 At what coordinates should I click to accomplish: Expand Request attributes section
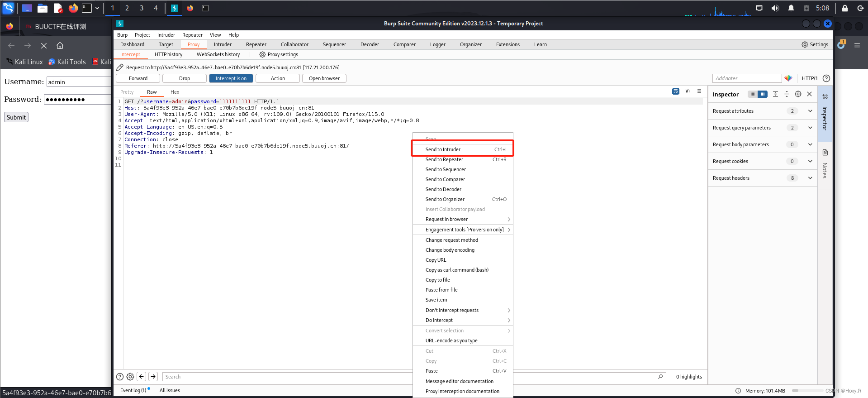click(x=763, y=111)
